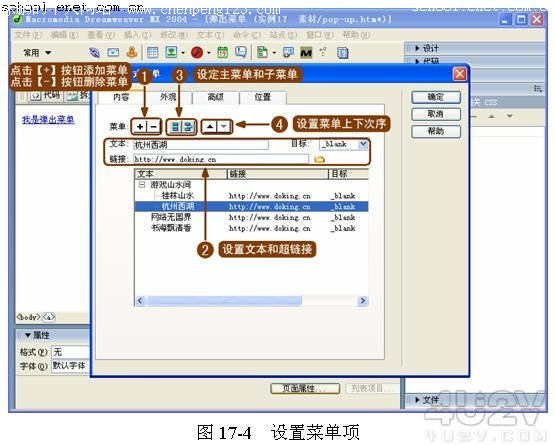Click the Hyperlink chain icon in insert bar

(95, 53)
